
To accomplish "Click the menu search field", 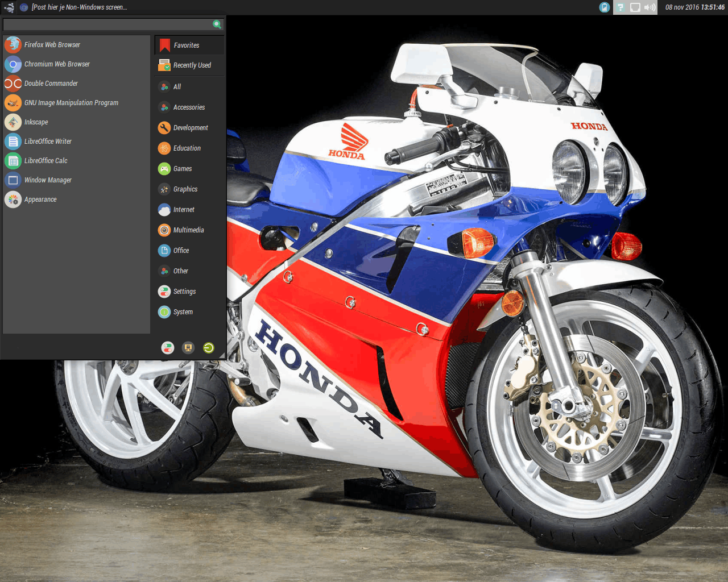I will (113, 24).
